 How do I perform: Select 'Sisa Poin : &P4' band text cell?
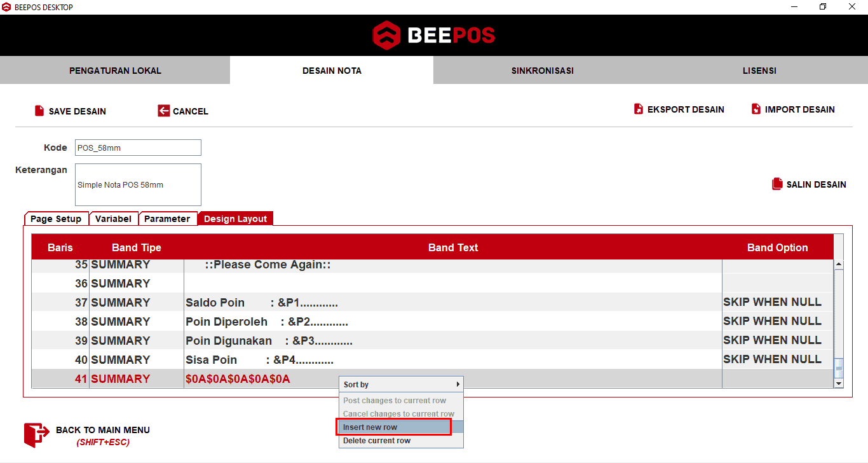click(x=453, y=360)
